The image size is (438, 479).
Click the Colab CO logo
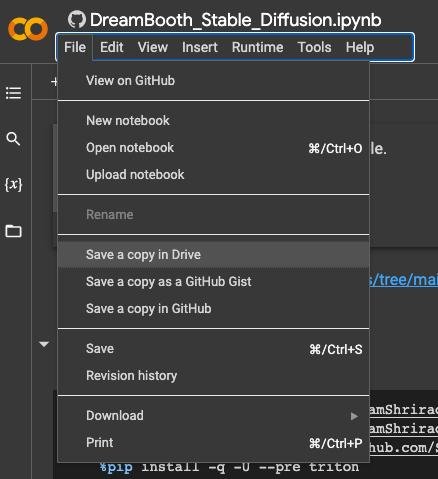click(x=28, y=29)
